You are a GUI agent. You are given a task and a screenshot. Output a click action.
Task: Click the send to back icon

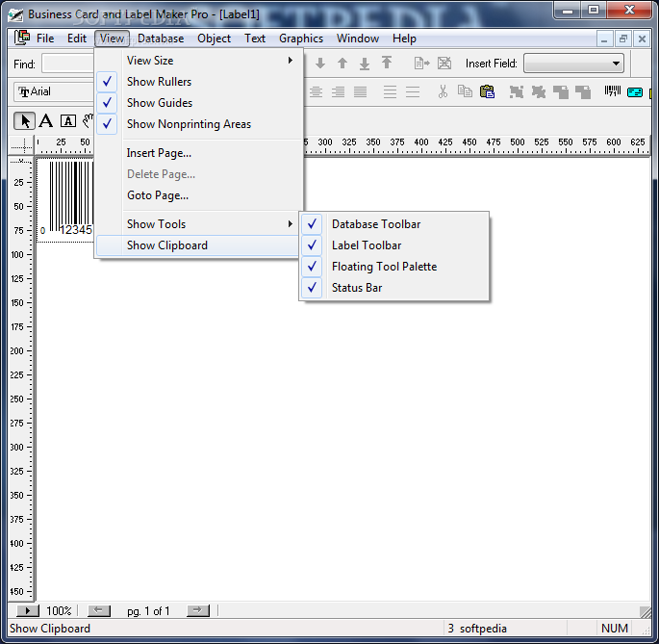pyautogui.click(x=583, y=91)
